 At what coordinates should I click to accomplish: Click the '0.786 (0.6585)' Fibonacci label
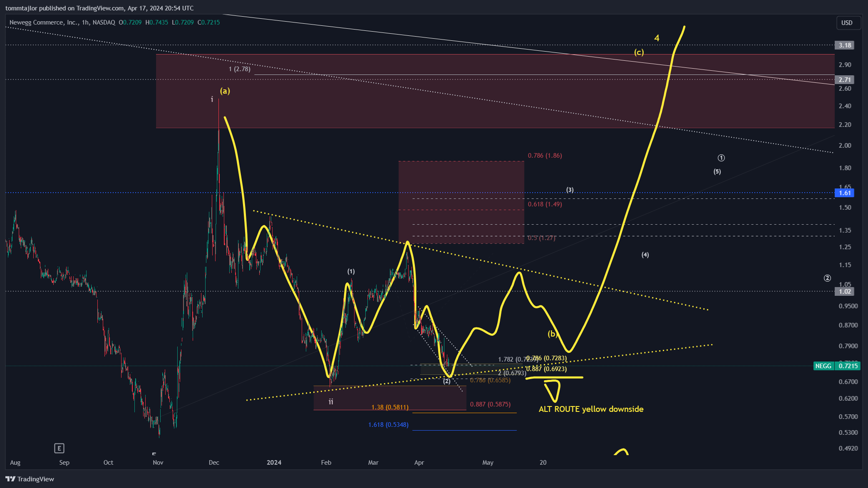pyautogui.click(x=490, y=380)
